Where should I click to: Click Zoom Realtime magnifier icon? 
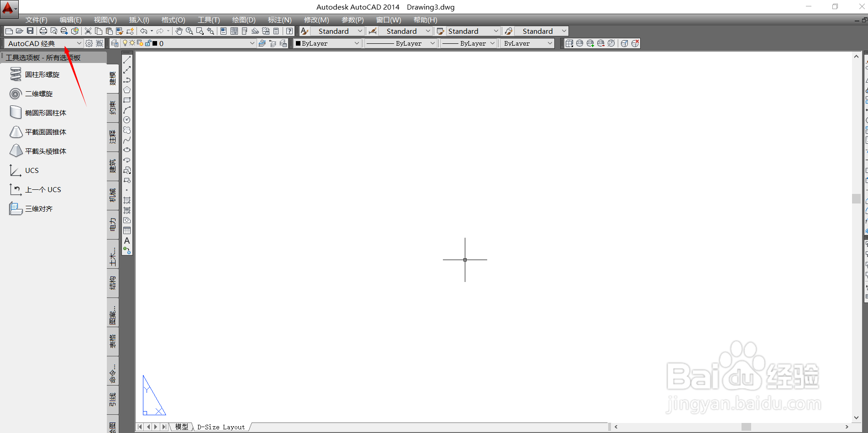[189, 31]
